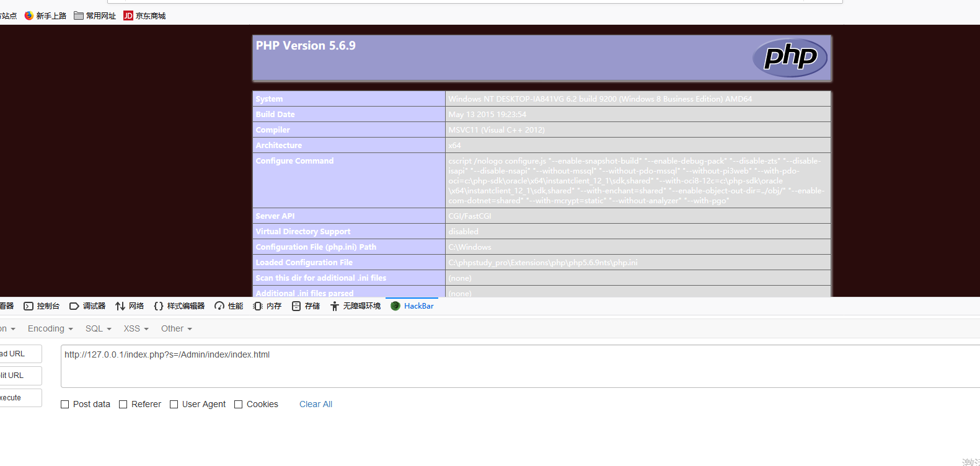Screen dimensions: 980x466
Task: Click the Execute button
Action: pyautogui.click(x=20, y=398)
